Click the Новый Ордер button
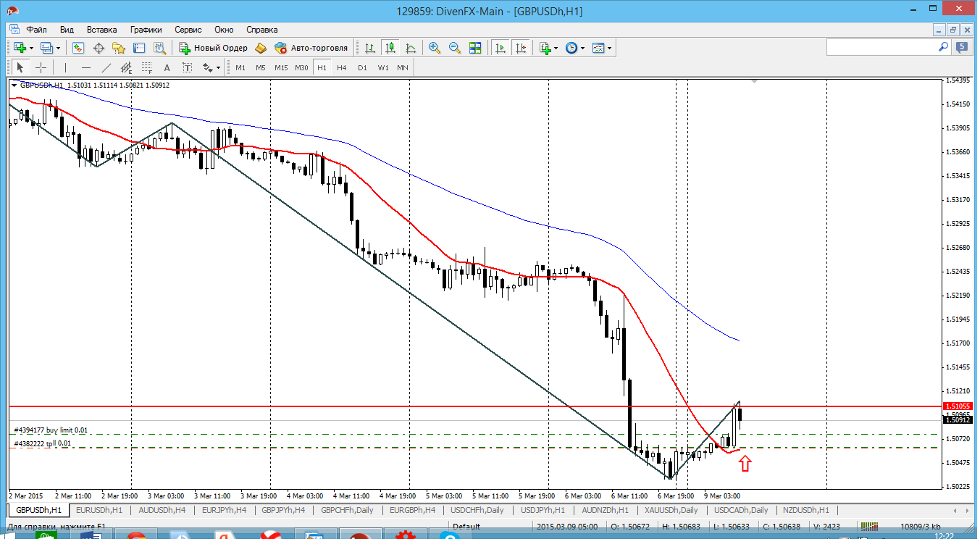The width and height of the screenshot is (980, 539). (213, 48)
